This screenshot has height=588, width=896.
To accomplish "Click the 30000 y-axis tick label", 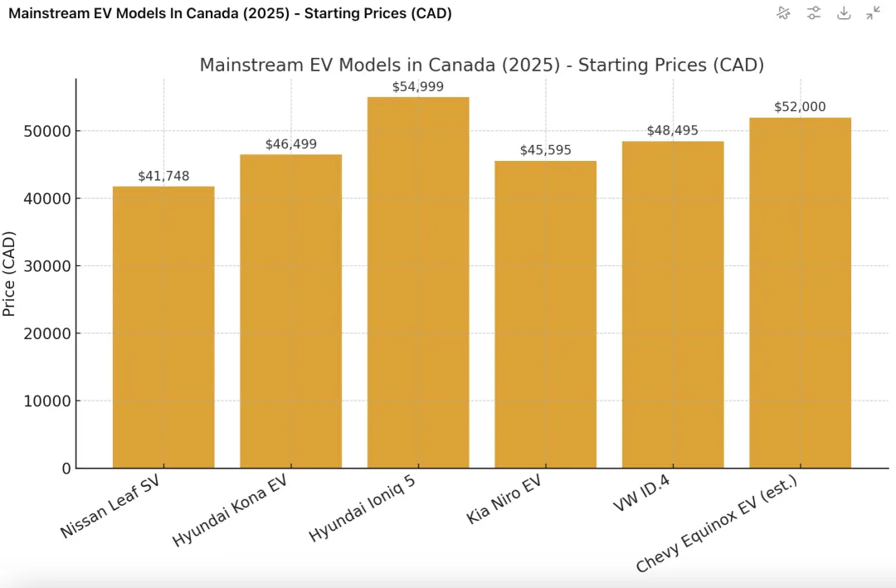I will click(x=47, y=266).
